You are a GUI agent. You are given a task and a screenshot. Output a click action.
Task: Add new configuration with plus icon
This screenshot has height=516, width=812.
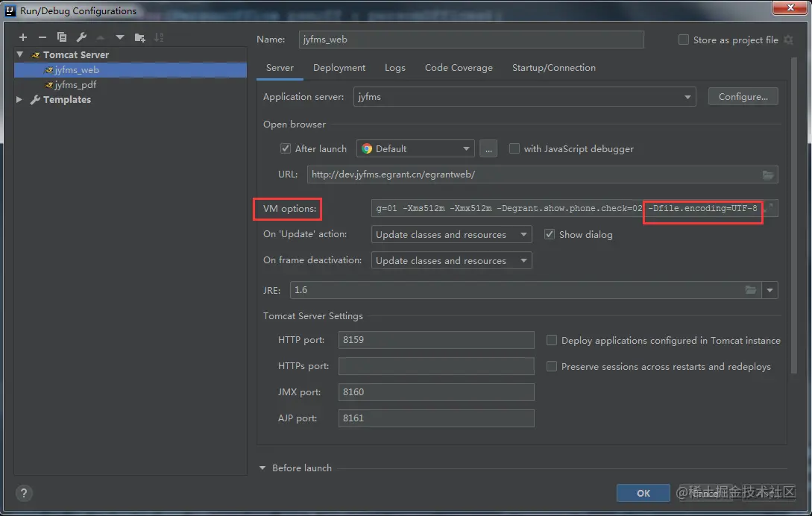[x=23, y=37]
